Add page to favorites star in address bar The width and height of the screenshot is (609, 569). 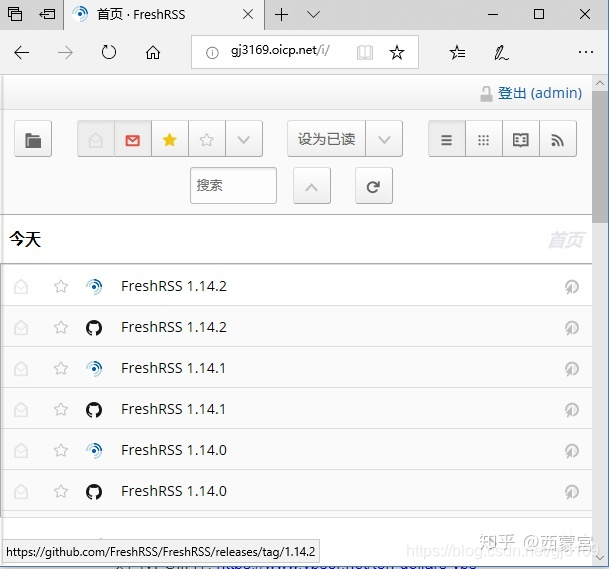coord(397,52)
